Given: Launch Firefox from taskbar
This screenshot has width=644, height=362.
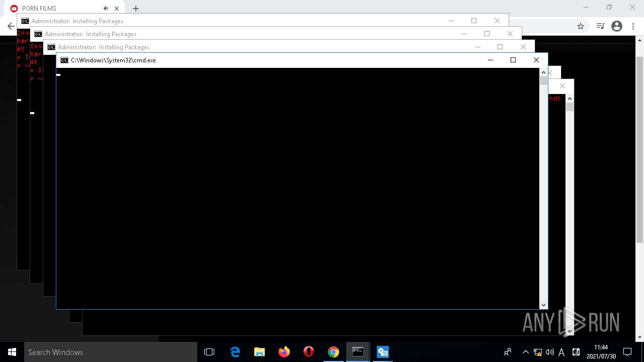Looking at the screenshot, I should (284, 352).
